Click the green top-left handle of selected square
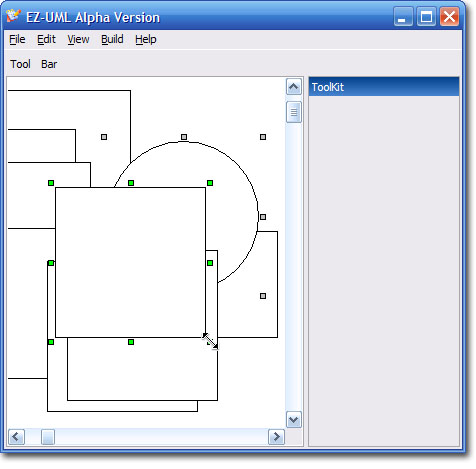The height and width of the screenshot is (469, 476). (x=51, y=183)
